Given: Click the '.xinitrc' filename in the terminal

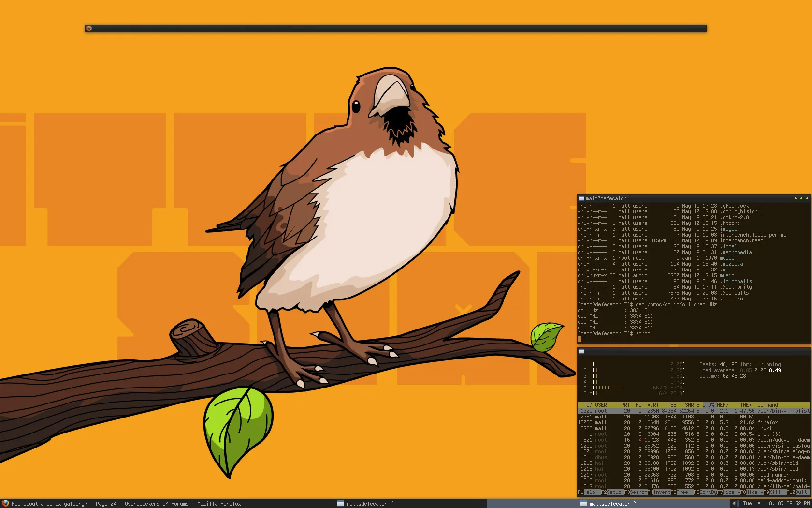Looking at the screenshot, I should 731,299.
